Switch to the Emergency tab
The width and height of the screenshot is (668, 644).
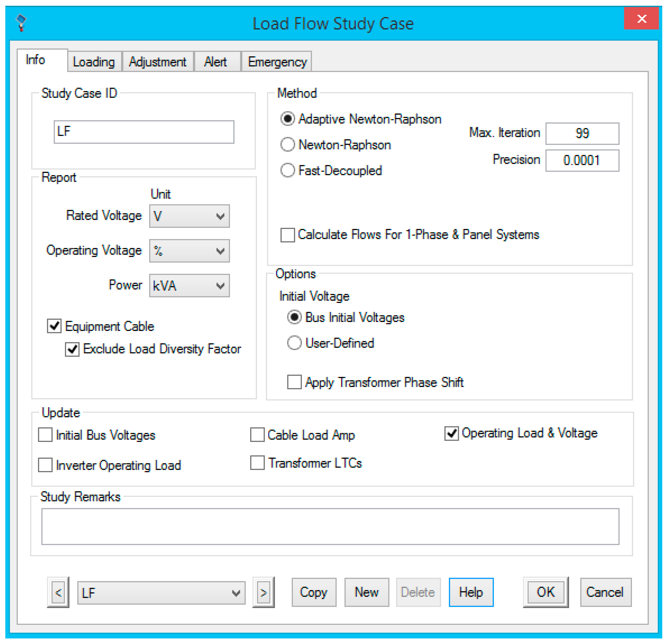pyautogui.click(x=277, y=62)
